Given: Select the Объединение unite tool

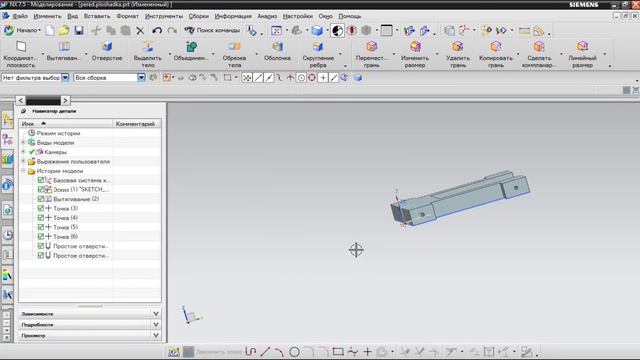Looking at the screenshot, I should 191,51.
